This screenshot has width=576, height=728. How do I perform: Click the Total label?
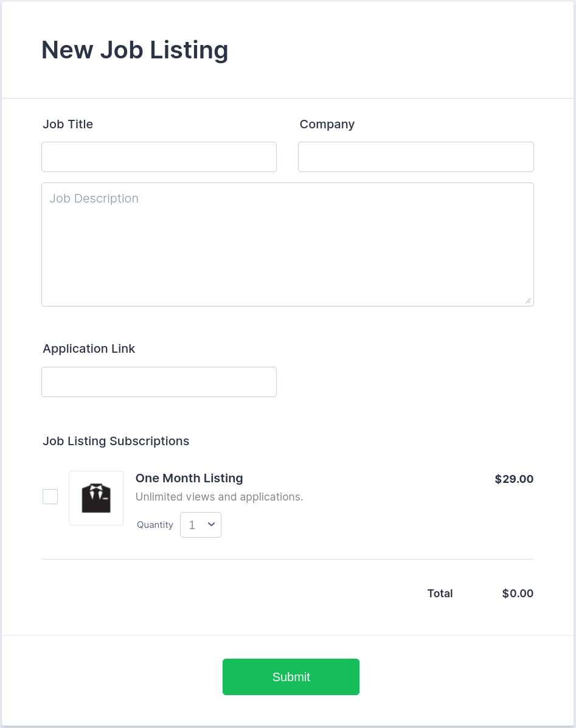pyautogui.click(x=440, y=594)
